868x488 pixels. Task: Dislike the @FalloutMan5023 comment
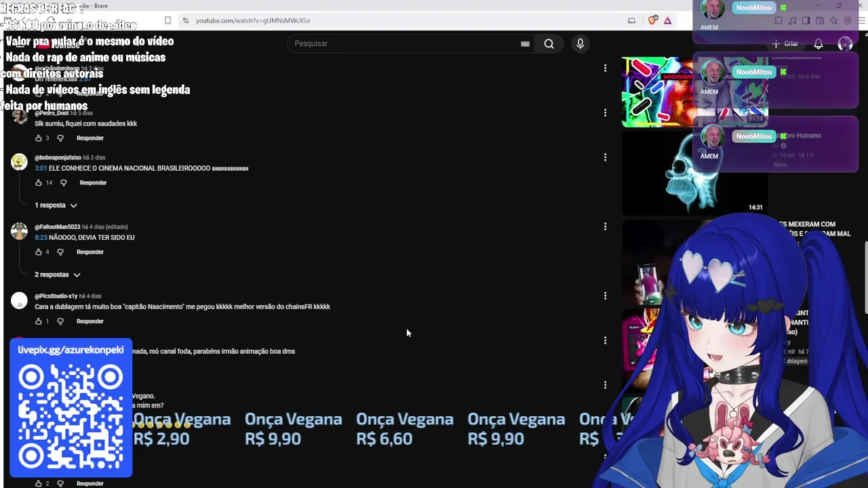point(60,252)
